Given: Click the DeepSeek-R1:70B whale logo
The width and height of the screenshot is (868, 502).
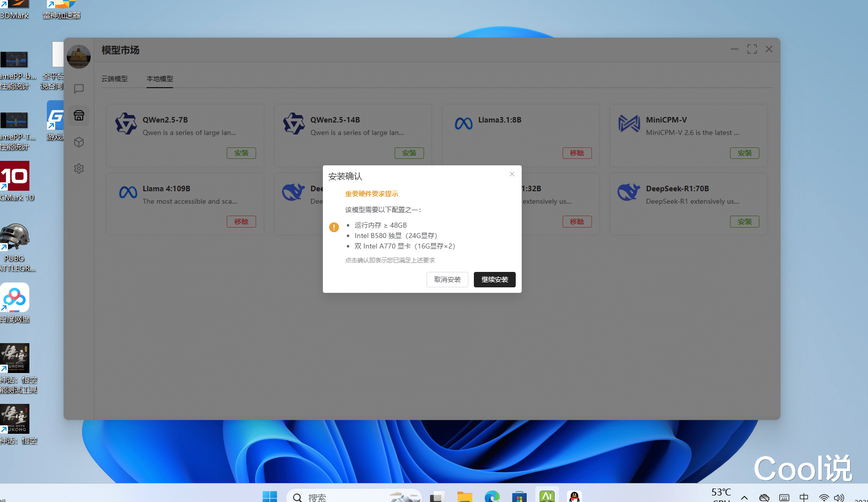Looking at the screenshot, I should 629,192.
